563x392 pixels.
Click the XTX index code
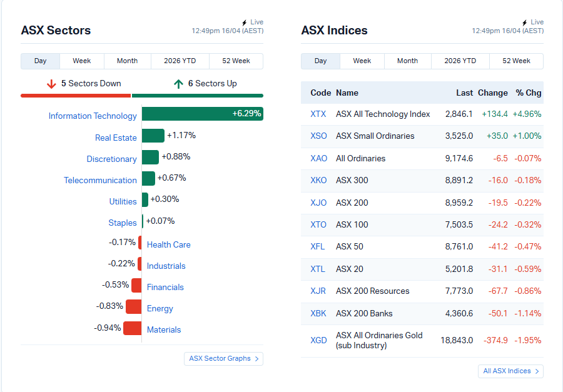click(318, 114)
